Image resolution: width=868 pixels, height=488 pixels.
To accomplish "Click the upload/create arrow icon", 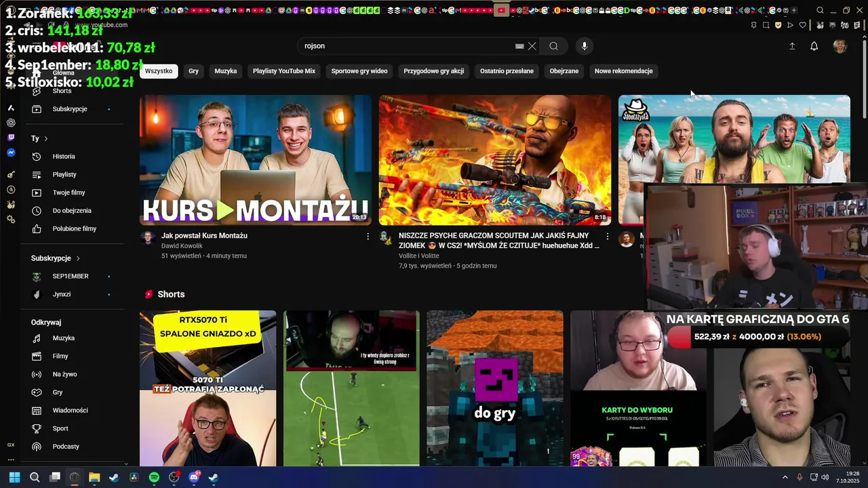I will (791, 46).
